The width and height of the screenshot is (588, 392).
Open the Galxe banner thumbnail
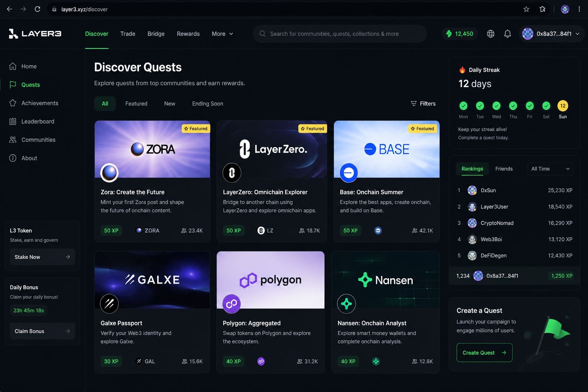152,280
